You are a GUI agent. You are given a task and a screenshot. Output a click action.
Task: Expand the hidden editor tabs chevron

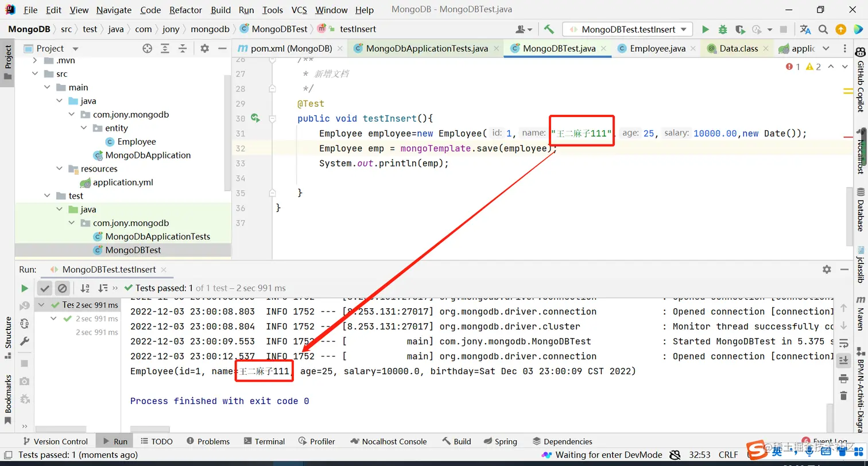(826, 49)
